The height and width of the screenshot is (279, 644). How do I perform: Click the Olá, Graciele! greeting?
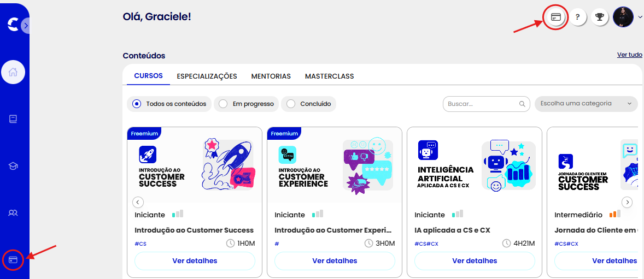pyautogui.click(x=157, y=17)
